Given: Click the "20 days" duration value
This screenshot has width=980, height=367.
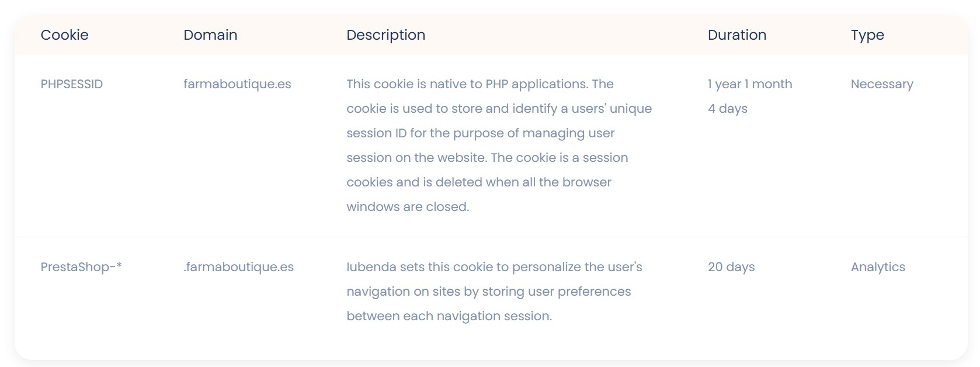Looking at the screenshot, I should pyautogui.click(x=731, y=267).
